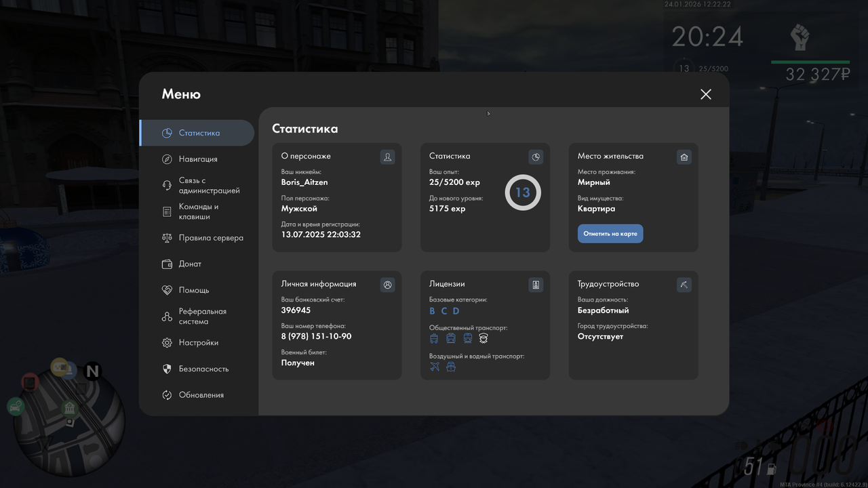Click the N compass marker on minimap
Screen dimensions: 868x488
click(92, 371)
